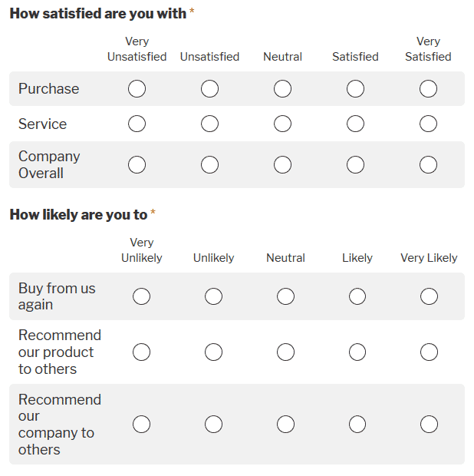The height and width of the screenshot is (476, 474).
Task: Choose Very Likely for Buy from us again
Action: tap(429, 296)
